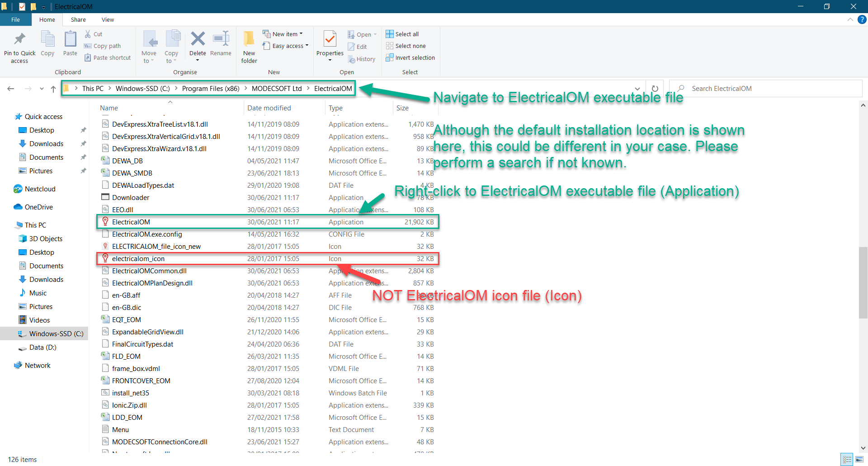The image size is (868, 466).
Task: Click the Copy icon in Clipboard group
Action: pyautogui.click(x=47, y=39)
